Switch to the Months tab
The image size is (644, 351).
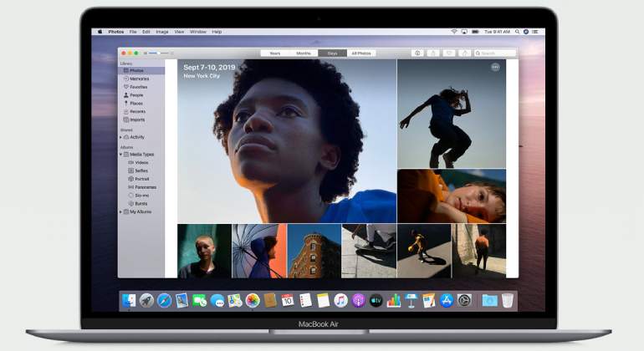(x=304, y=53)
